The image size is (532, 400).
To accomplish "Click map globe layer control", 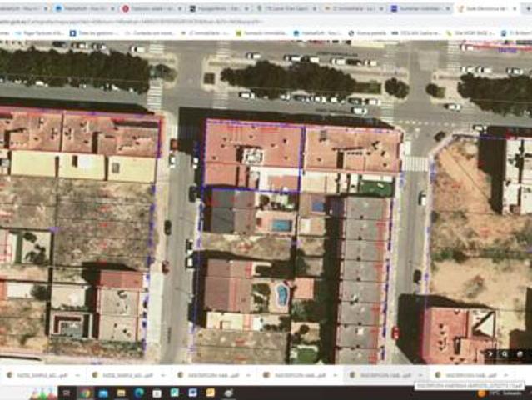I will click(520, 354).
